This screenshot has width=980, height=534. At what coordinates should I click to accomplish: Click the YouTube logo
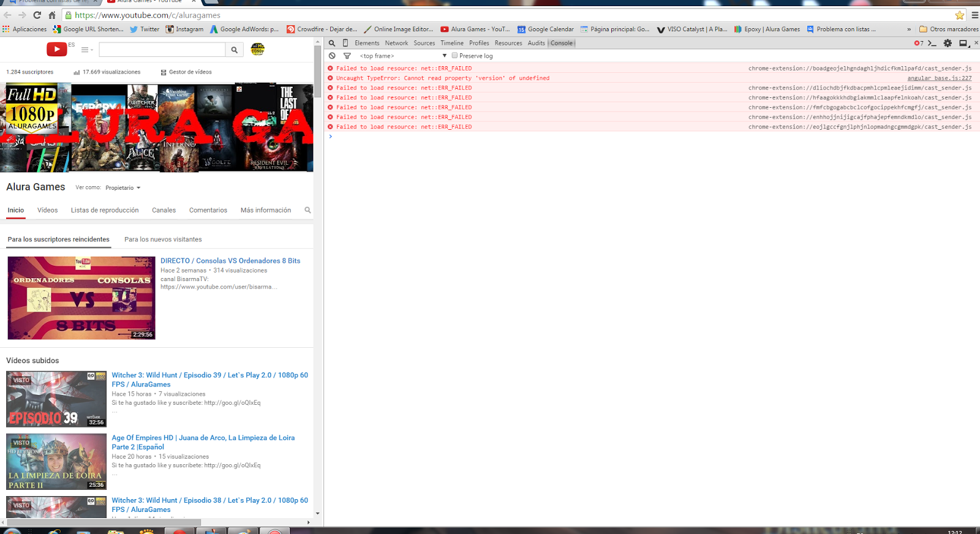(x=57, y=49)
